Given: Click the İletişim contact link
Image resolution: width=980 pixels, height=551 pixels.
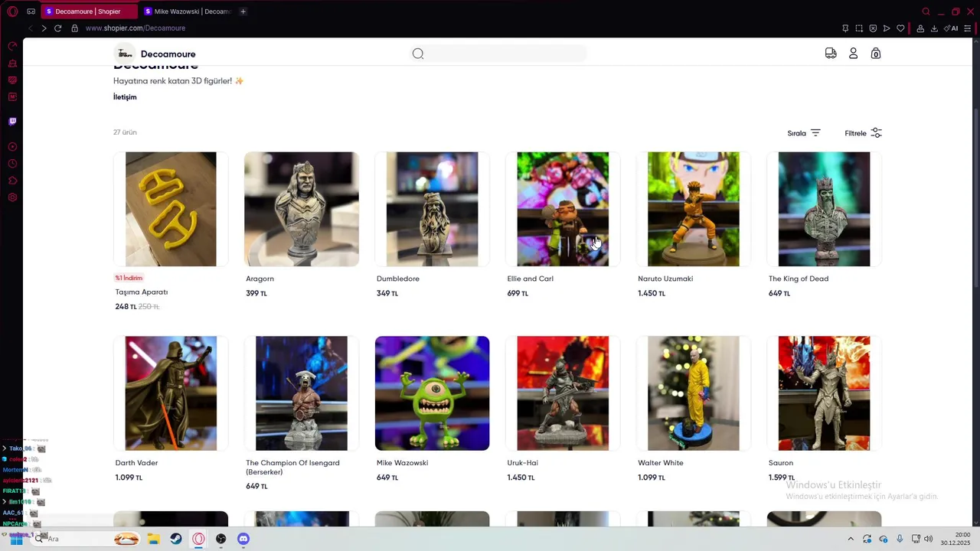Looking at the screenshot, I should tap(125, 97).
